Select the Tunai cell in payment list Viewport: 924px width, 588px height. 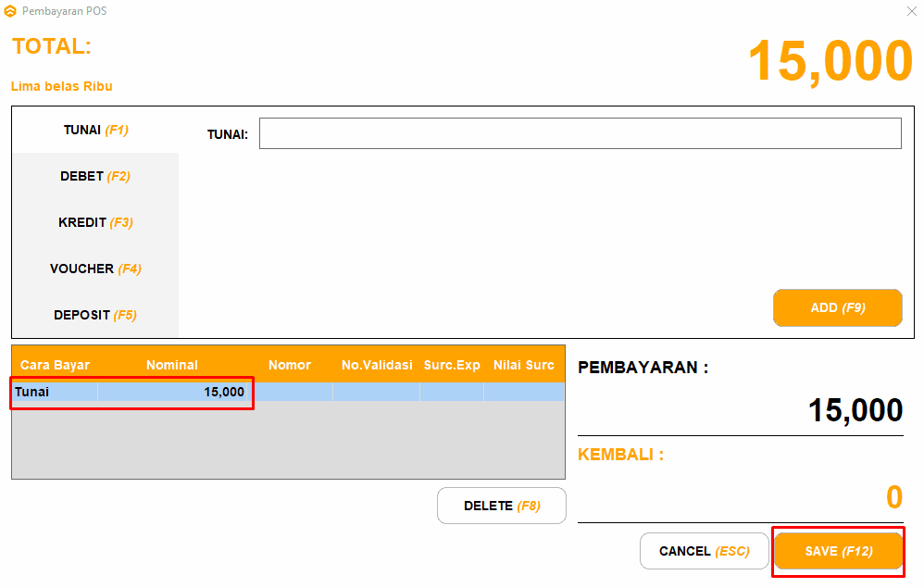[x=54, y=392]
